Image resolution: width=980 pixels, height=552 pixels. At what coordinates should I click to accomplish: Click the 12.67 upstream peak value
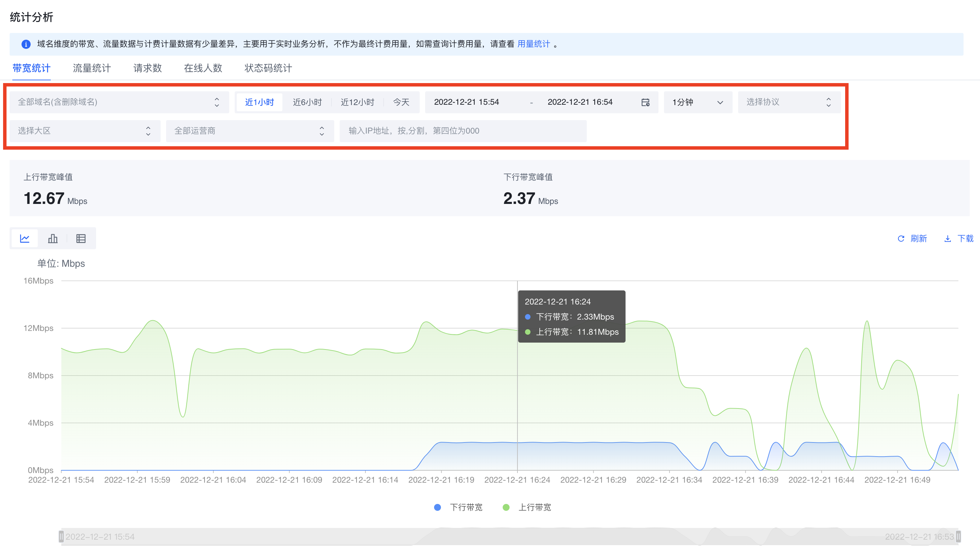click(44, 199)
